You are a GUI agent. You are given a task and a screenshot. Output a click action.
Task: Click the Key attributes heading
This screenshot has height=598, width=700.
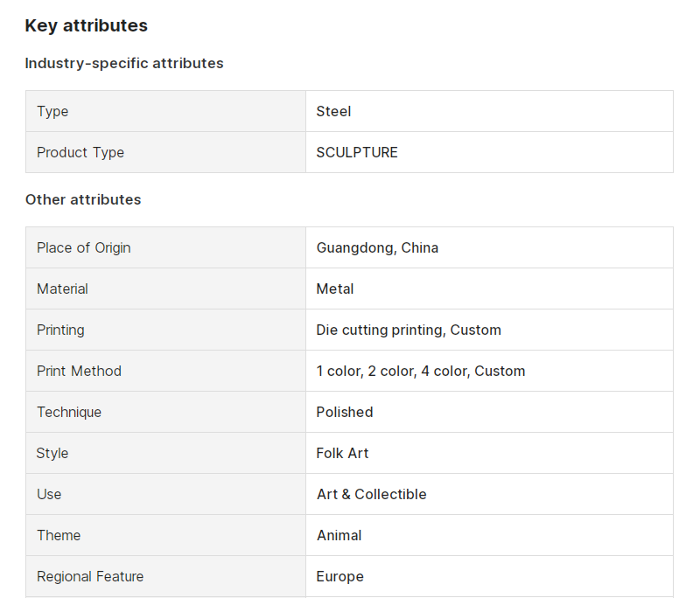[86, 26]
